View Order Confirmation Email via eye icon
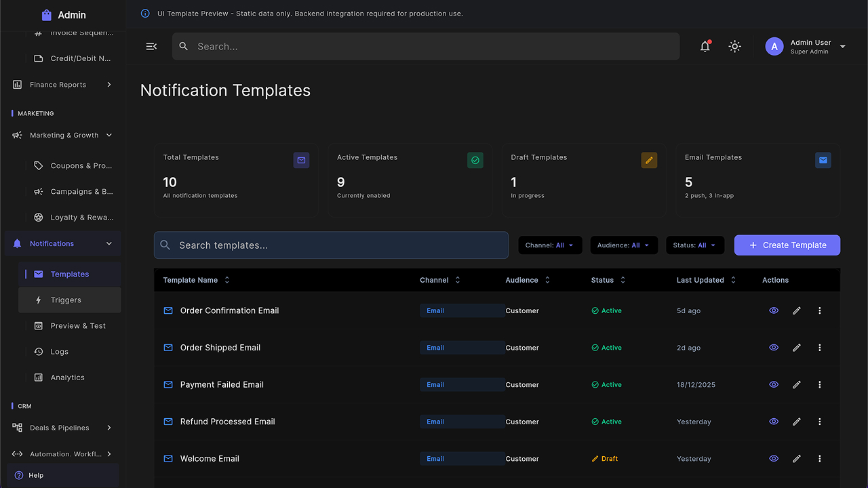This screenshot has width=868, height=488. click(774, 310)
